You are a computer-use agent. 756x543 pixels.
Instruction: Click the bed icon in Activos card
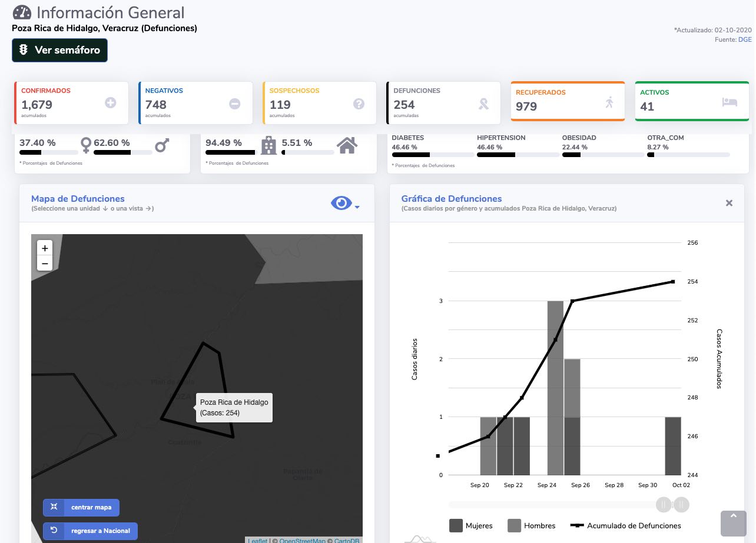(x=730, y=102)
